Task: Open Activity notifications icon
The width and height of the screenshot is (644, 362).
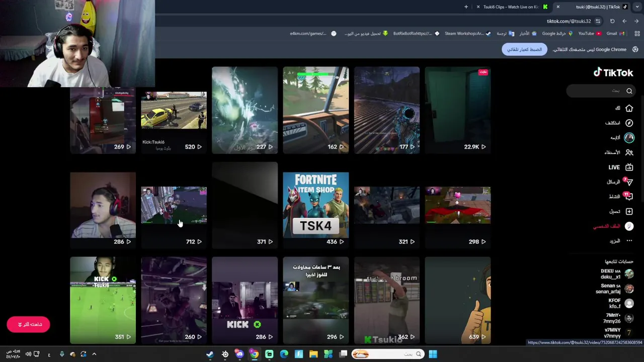Action: click(x=628, y=196)
